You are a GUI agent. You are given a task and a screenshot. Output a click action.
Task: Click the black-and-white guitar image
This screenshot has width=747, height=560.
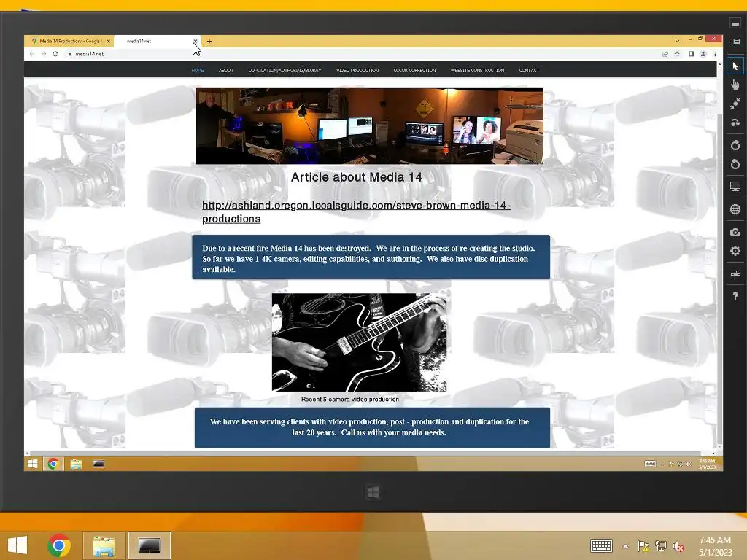click(x=359, y=343)
